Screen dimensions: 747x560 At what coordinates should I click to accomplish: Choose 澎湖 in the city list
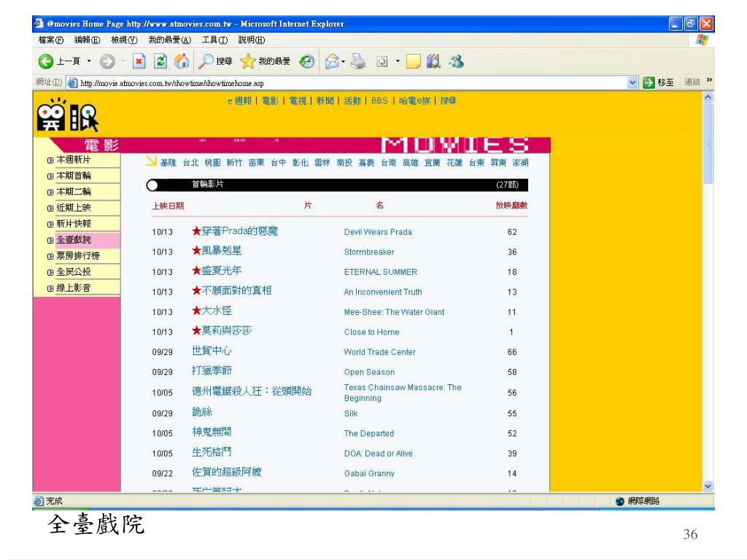(520, 163)
